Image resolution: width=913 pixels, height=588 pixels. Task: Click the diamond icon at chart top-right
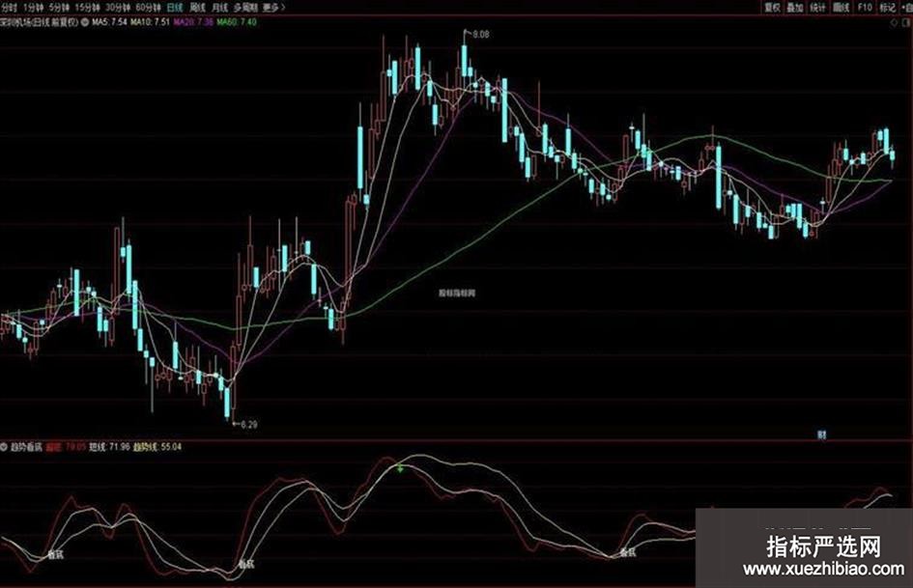pyautogui.click(x=895, y=23)
